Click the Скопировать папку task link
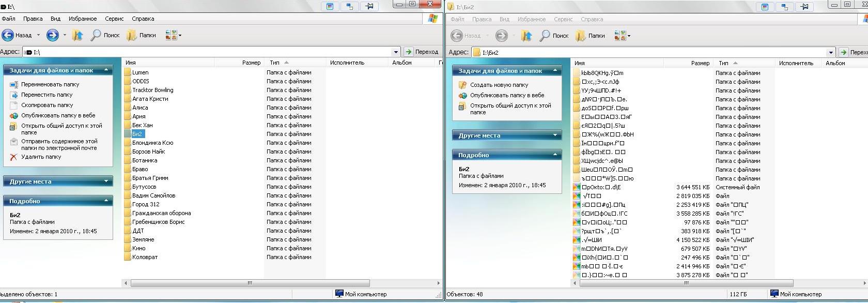The height and width of the screenshot is (303, 868). pyautogui.click(x=47, y=105)
